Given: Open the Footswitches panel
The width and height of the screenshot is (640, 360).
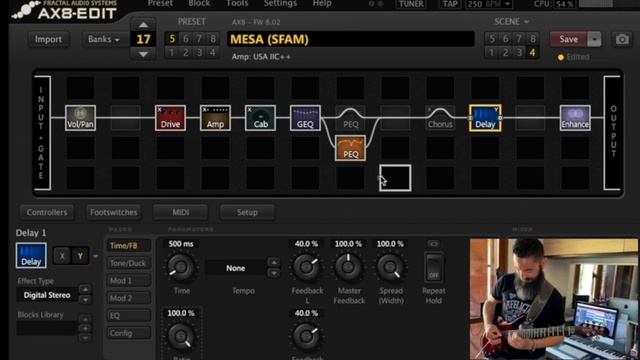Looking at the screenshot, I should click(113, 212).
